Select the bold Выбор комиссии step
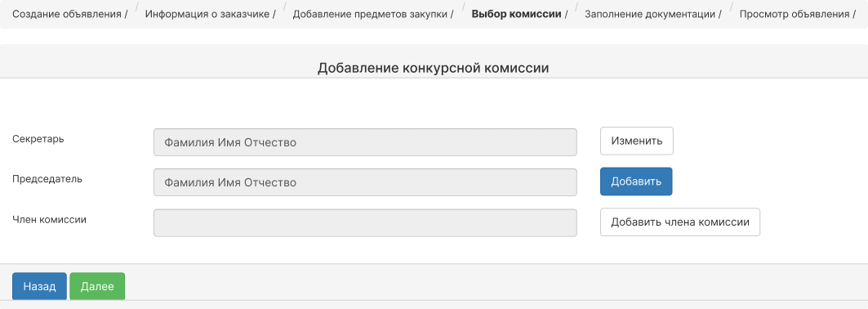 [x=517, y=14]
